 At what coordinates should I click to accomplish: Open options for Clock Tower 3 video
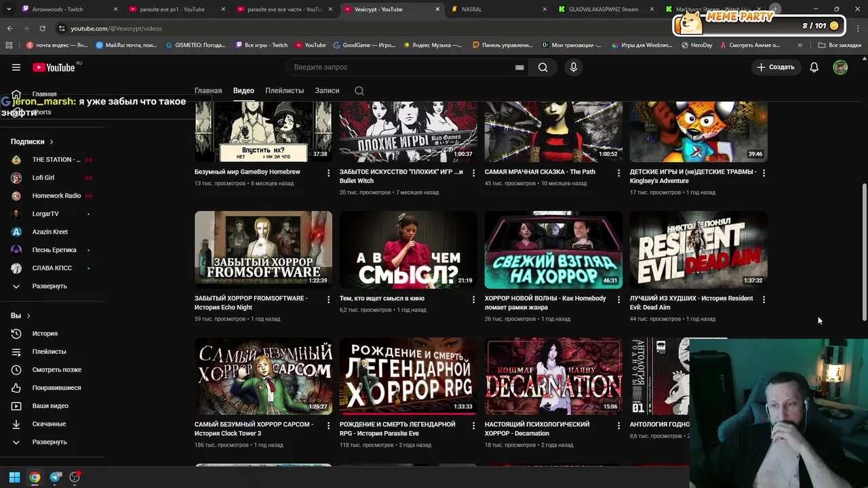click(328, 426)
